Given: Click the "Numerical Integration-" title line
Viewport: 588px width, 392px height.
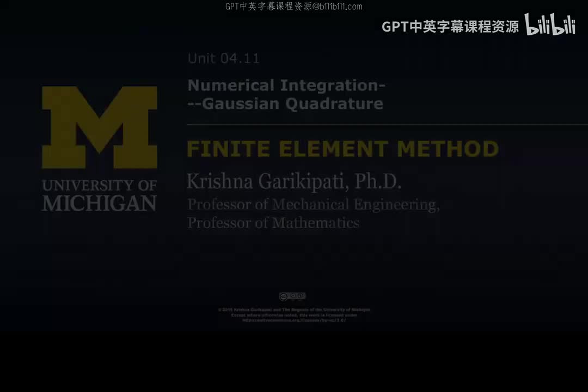Looking at the screenshot, I should pyautogui.click(x=286, y=85).
